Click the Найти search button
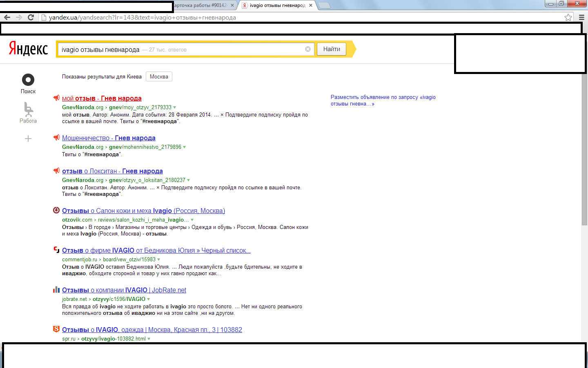 pos(332,49)
